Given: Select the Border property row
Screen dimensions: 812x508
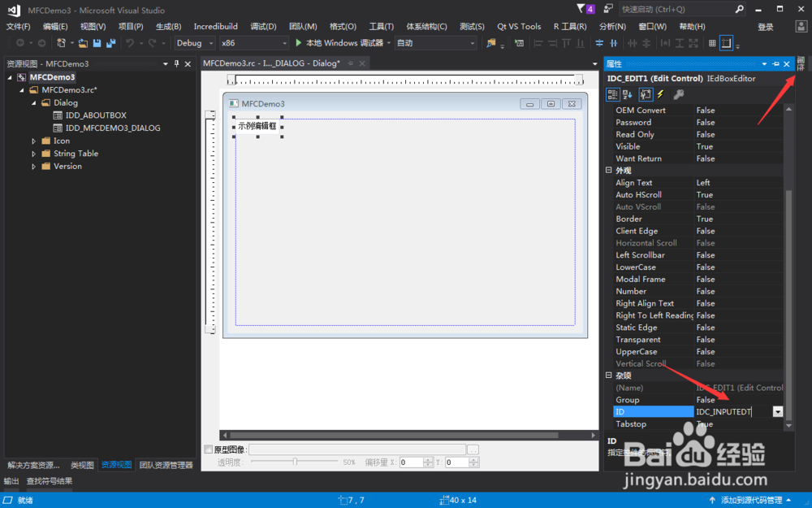Looking at the screenshot, I should click(x=697, y=219).
